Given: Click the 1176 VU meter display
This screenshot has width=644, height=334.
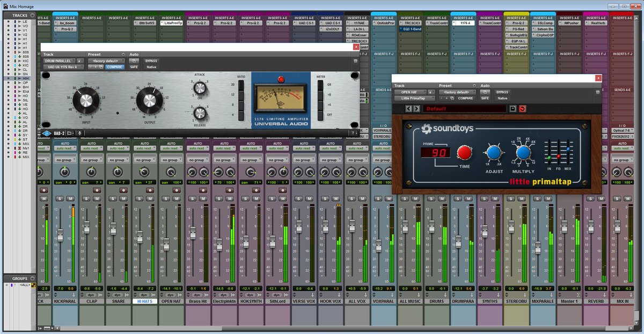Looking at the screenshot, I should (x=280, y=99).
